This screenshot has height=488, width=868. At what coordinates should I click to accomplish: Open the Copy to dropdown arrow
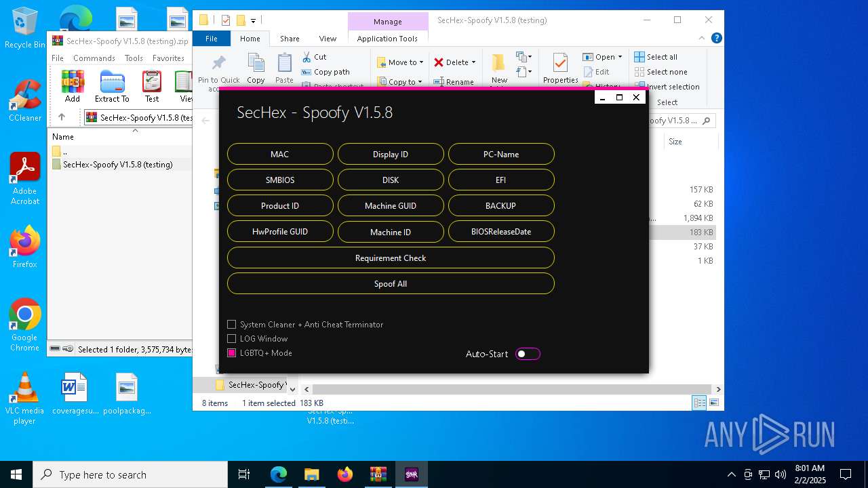[421, 82]
